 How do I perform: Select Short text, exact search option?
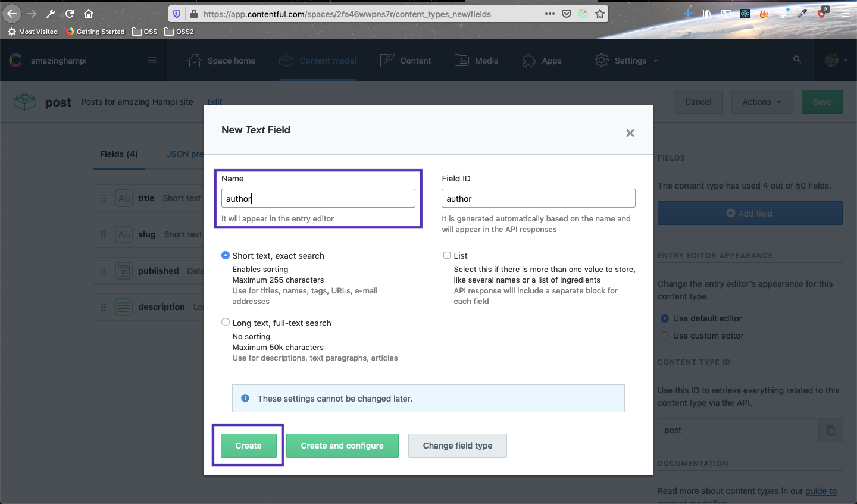tap(226, 255)
